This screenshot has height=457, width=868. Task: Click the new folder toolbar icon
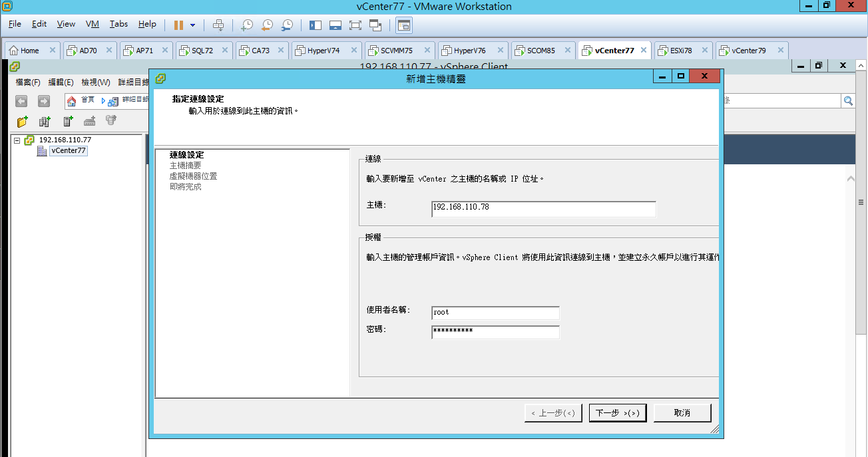pos(23,121)
